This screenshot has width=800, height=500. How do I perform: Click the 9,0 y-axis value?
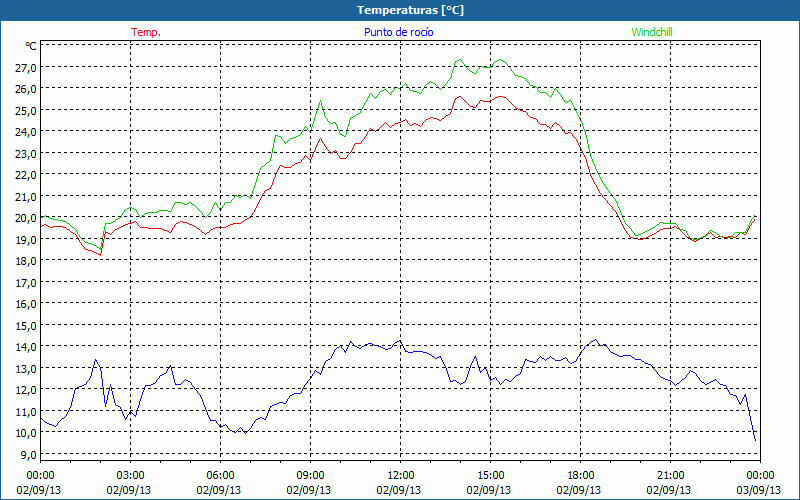coord(29,454)
